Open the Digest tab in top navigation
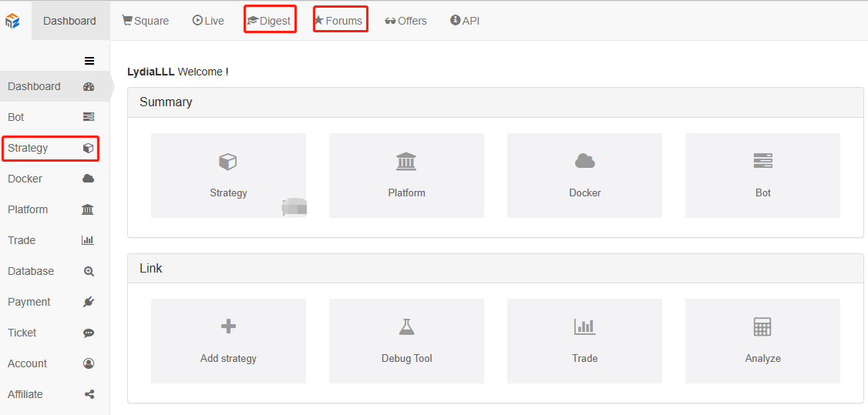Image resolution: width=868 pixels, height=415 pixels. (270, 21)
